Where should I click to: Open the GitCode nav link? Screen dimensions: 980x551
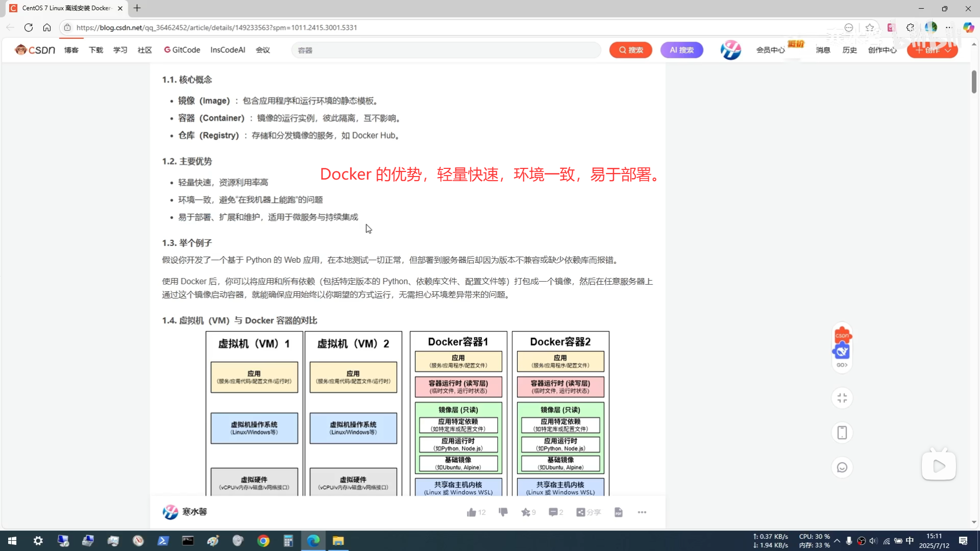click(x=182, y=50)
